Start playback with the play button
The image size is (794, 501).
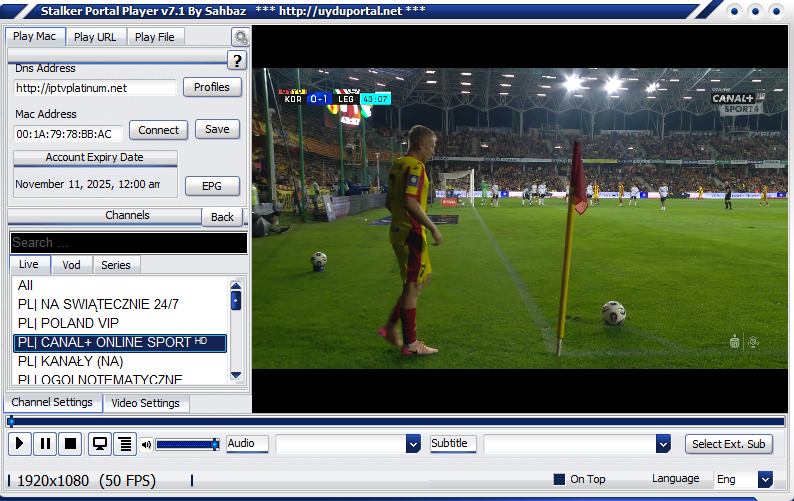(x=20, y=444)
